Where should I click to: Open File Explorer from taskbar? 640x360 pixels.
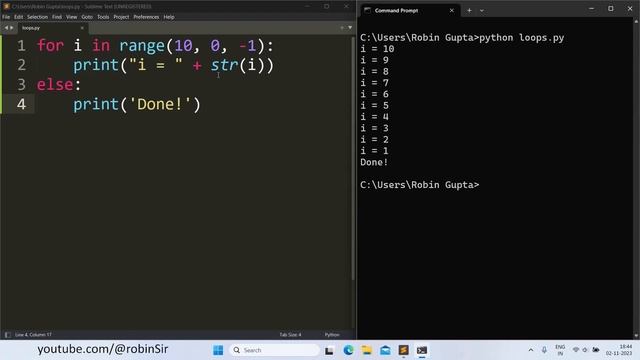[367, 350]
